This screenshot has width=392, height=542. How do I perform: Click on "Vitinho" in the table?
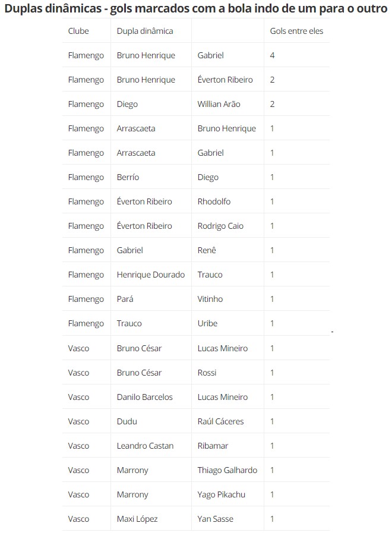[210, 299]
